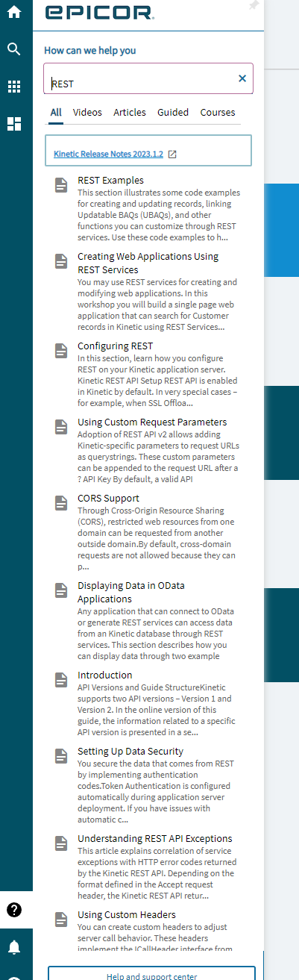
Task: Open the CORS Support document icon
Action: click(61, 504)
